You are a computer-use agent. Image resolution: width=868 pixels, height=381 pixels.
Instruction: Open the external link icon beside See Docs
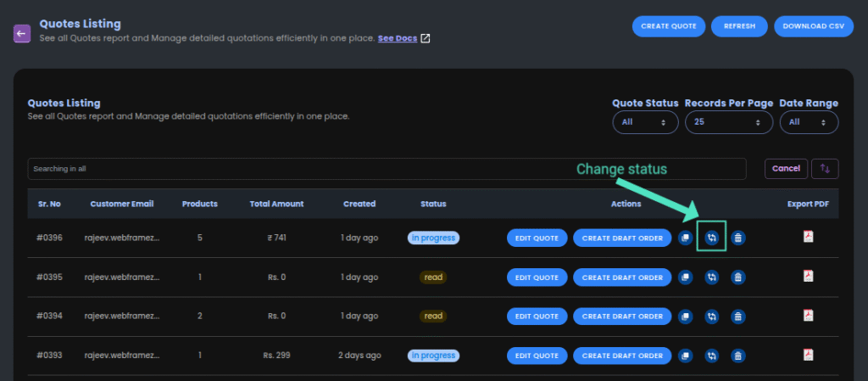(x=426, y=38)
